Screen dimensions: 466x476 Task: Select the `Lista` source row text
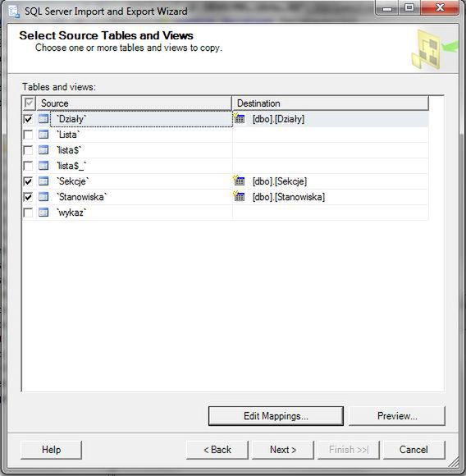point(68,135)
